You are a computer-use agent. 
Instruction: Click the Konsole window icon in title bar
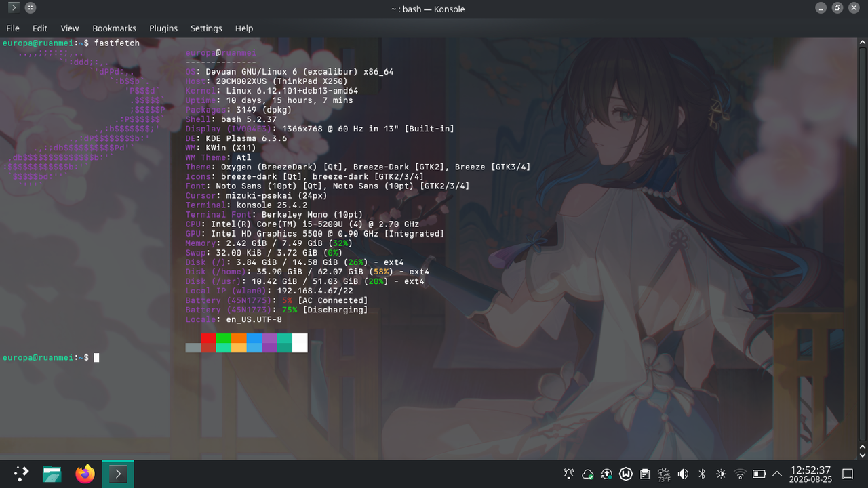click(13, 8)
